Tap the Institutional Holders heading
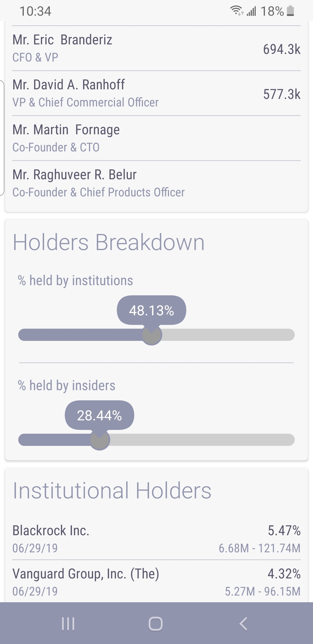The image size is (313, 644). pos(112,491)
